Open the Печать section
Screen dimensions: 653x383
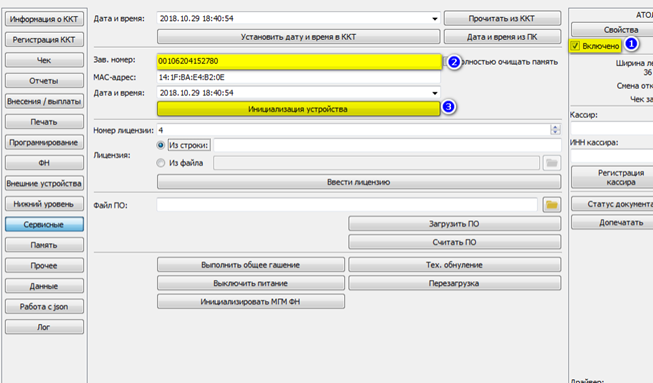point(44,122)
